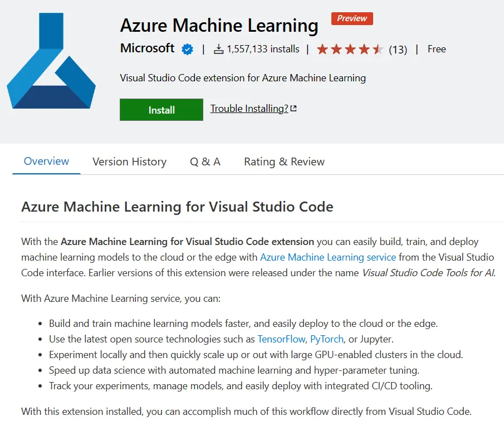The image size is (504, 426).
Task: Go to the Rating & Review tab
Action: pos(284,161)
